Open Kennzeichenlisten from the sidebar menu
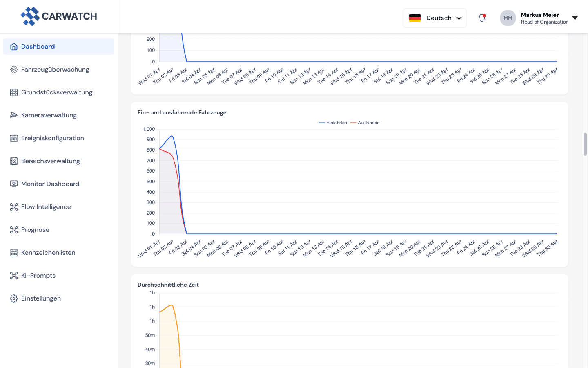This screenshot has height=368, width=588. 48,252
